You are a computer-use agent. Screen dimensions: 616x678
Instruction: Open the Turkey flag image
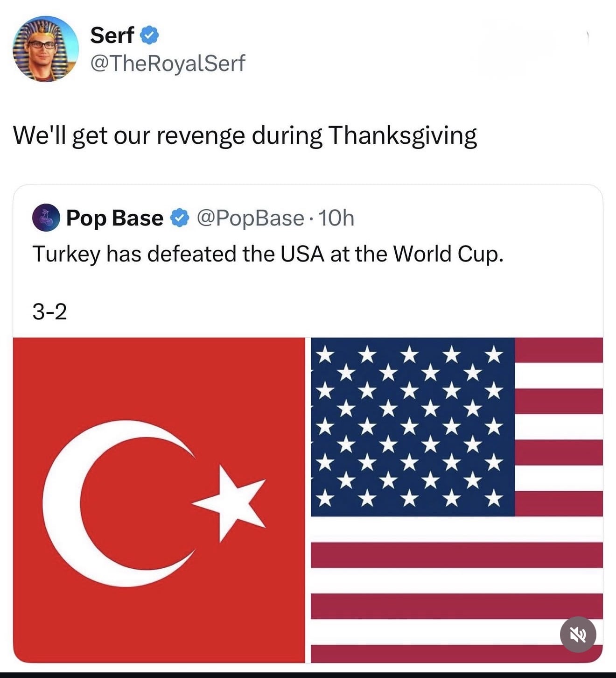coord(159,500)
